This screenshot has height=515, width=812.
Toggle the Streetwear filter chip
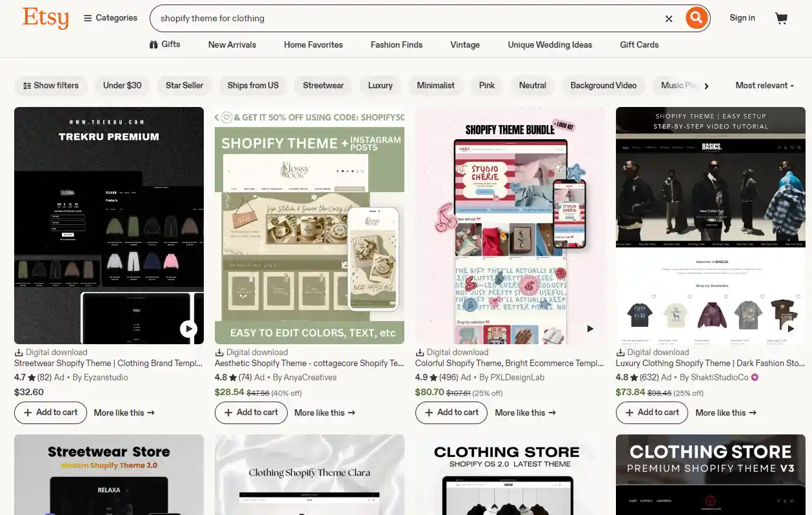[x=323, y=85]
